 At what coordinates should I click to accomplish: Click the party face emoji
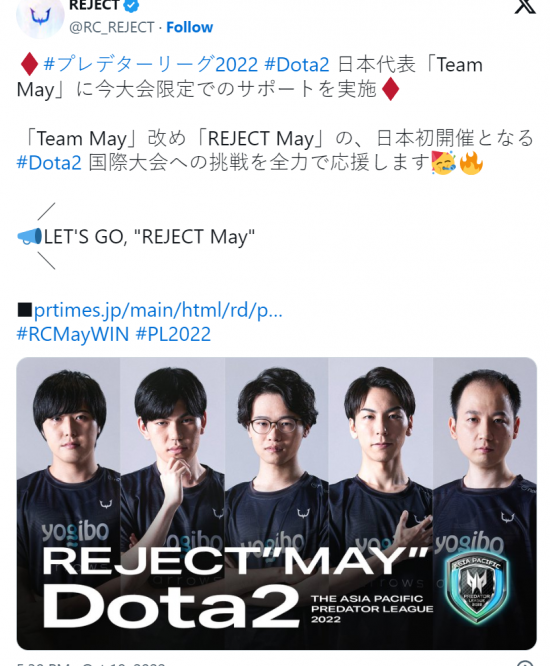point(444,163)
